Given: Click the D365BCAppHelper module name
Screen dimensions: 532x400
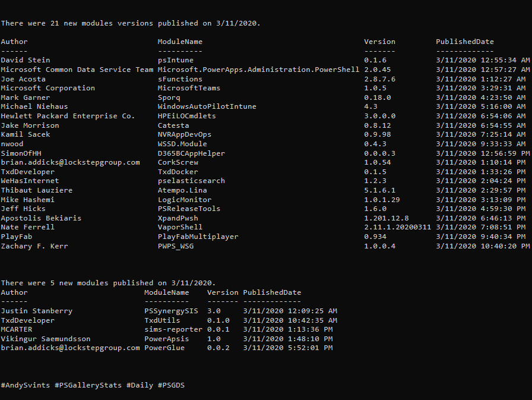Looking at the screenshot, I should [x=191, y=153].
